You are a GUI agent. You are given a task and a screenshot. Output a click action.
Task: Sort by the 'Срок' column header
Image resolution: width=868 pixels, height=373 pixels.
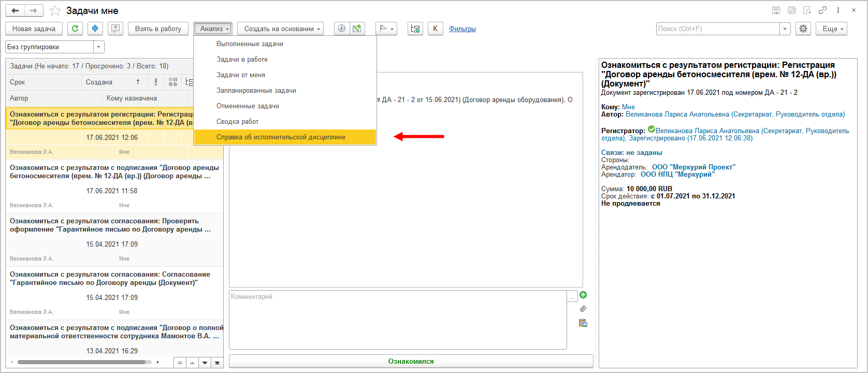tap(44, 82)
